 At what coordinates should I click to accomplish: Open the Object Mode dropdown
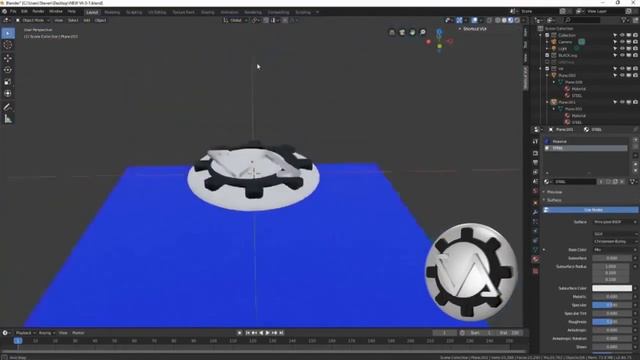coord(33,20)
